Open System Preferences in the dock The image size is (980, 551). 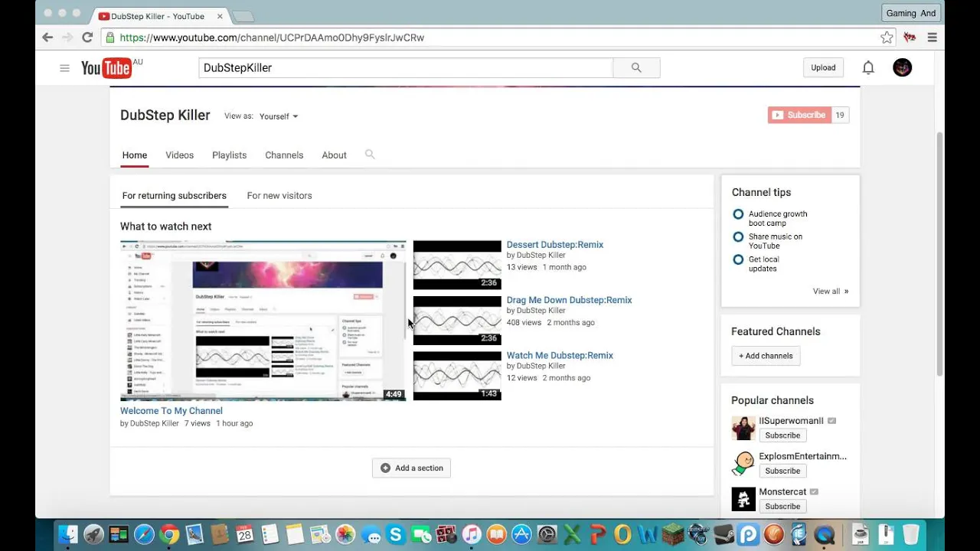(547, 534)
